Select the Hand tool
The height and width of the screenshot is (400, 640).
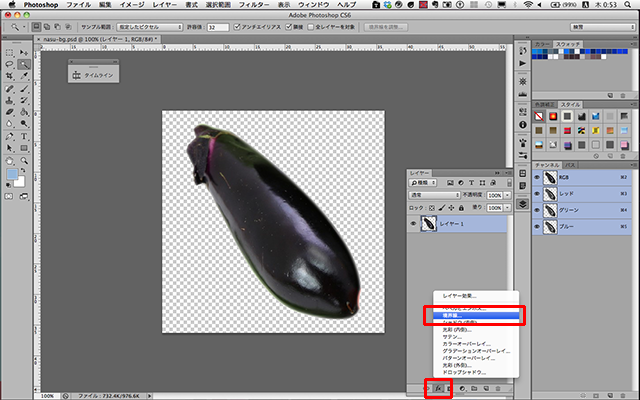point(9,159)
